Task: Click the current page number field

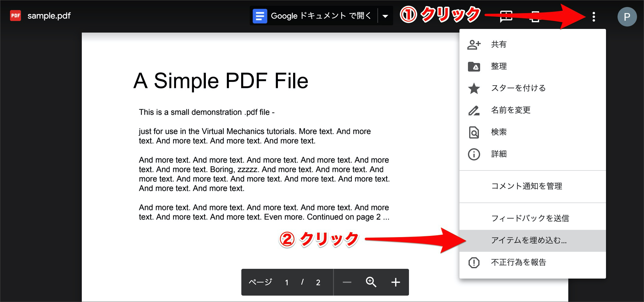Action: click(x=286, y=283)
